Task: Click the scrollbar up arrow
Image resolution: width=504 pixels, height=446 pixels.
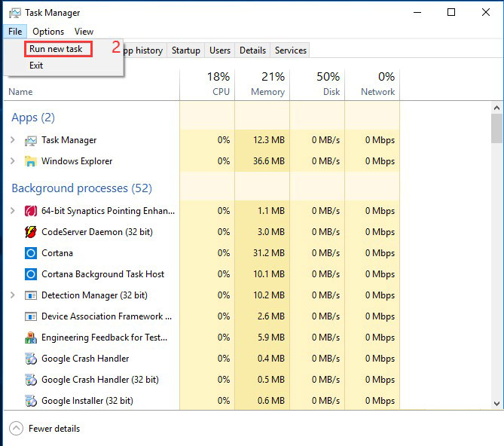Action: pyautogui.click(x=496, y=108)
